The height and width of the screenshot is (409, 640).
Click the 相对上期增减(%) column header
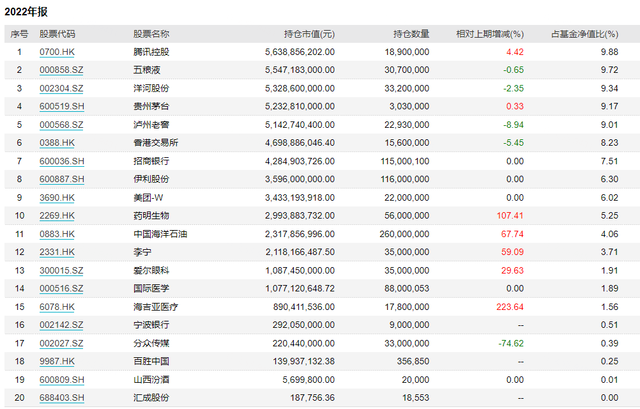click(490, 34)
